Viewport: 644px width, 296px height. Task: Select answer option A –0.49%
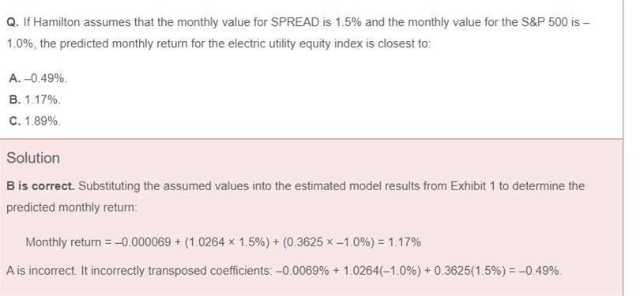click(x=38, y=78)
